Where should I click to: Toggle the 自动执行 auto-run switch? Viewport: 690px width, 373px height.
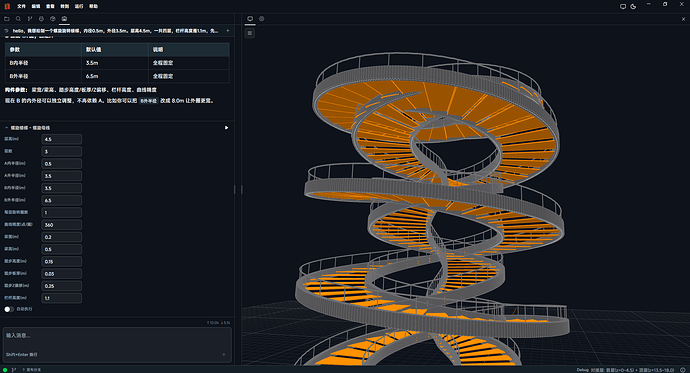pyautogui.click(x=9, y=309)
